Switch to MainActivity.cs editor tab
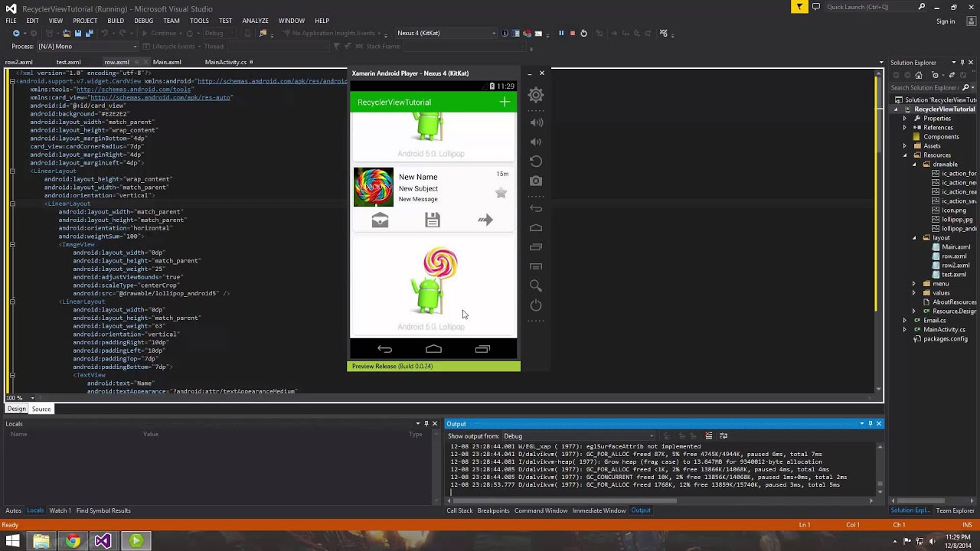The image size is (980, 551). tap(225, 62)
